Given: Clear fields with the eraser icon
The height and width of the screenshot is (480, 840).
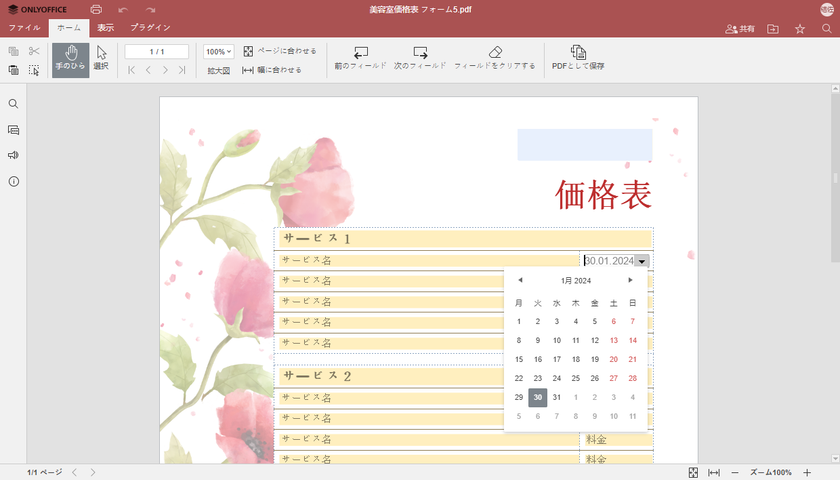Looking at the screenshot, I should [x=495, y=52].
